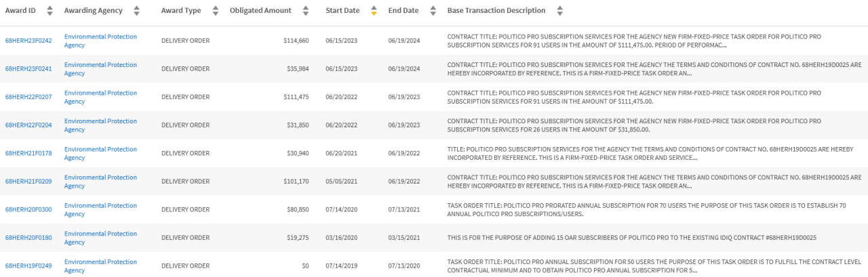Click the Award ID column header label
Viewport: 868px width, 277px height.
tap(21, 11)
